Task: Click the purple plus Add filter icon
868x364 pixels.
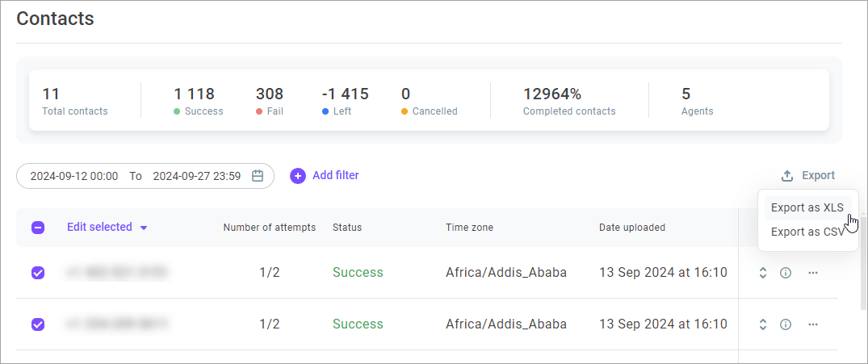Action: 298,176
